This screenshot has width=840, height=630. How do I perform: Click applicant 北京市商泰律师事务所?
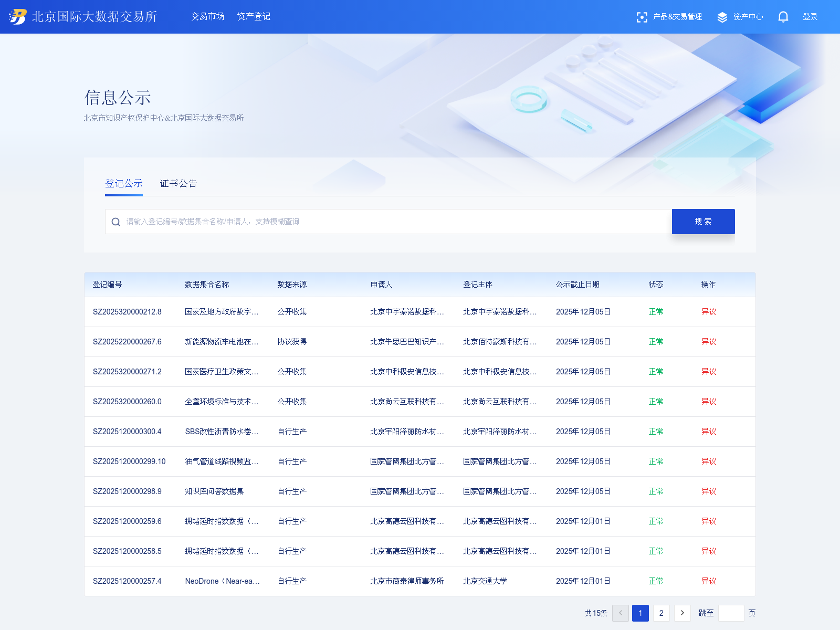407,581
